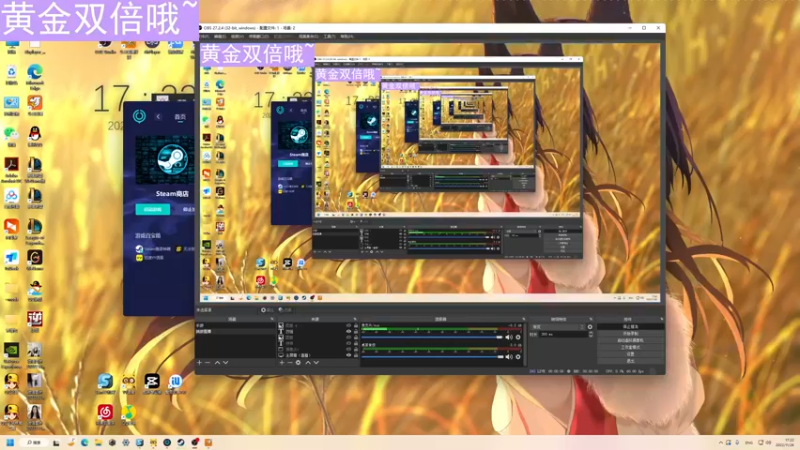Open the Windows Start menu on the taskbar

(x=10, y=442)
